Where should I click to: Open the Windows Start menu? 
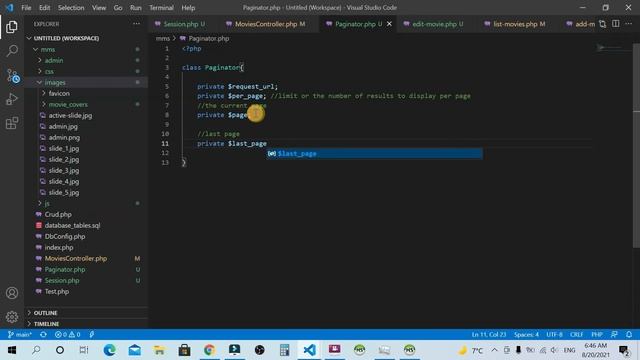click(x=12, y=350)
